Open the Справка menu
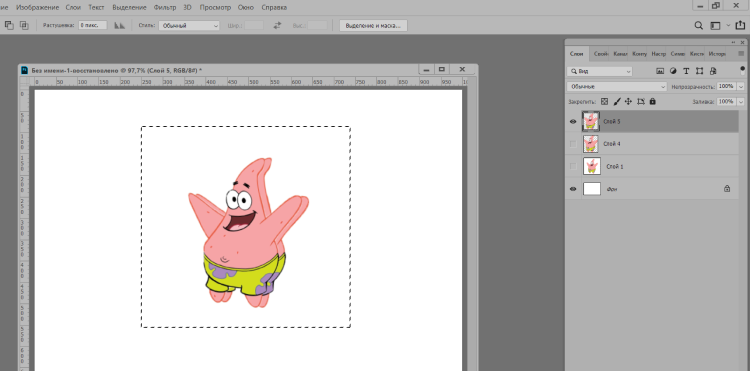The image size is (750, 371). point(275,8)
